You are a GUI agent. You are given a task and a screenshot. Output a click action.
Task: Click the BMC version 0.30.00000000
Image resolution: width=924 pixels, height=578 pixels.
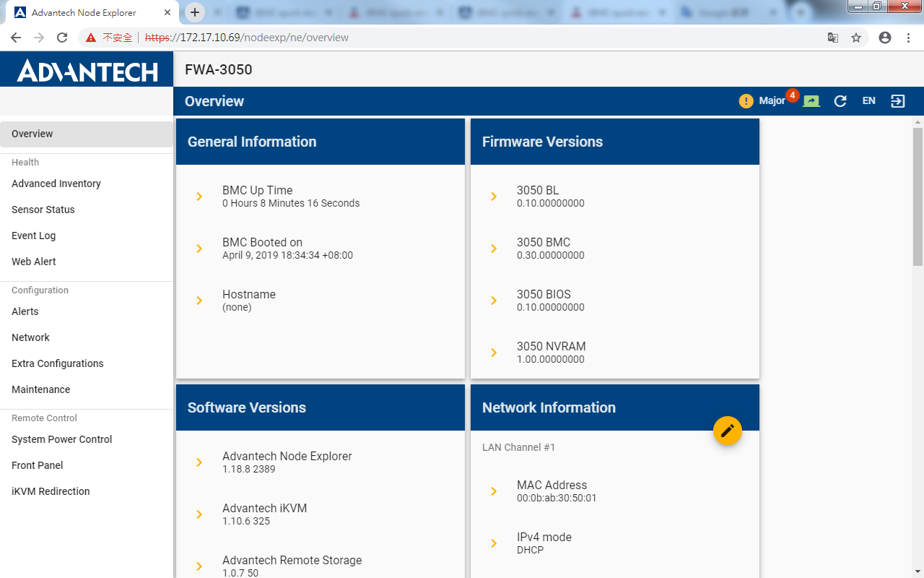click(x=551, y=255)
